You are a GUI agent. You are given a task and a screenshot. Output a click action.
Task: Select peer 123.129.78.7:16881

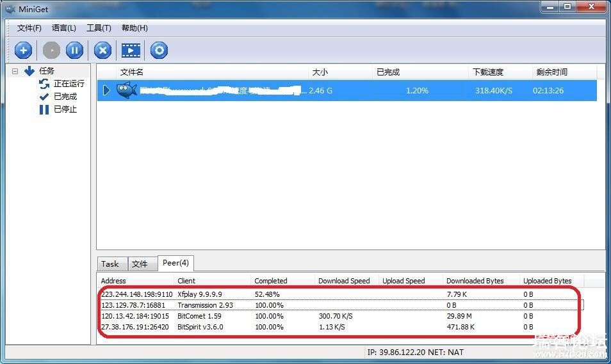[x=133, y=305]
